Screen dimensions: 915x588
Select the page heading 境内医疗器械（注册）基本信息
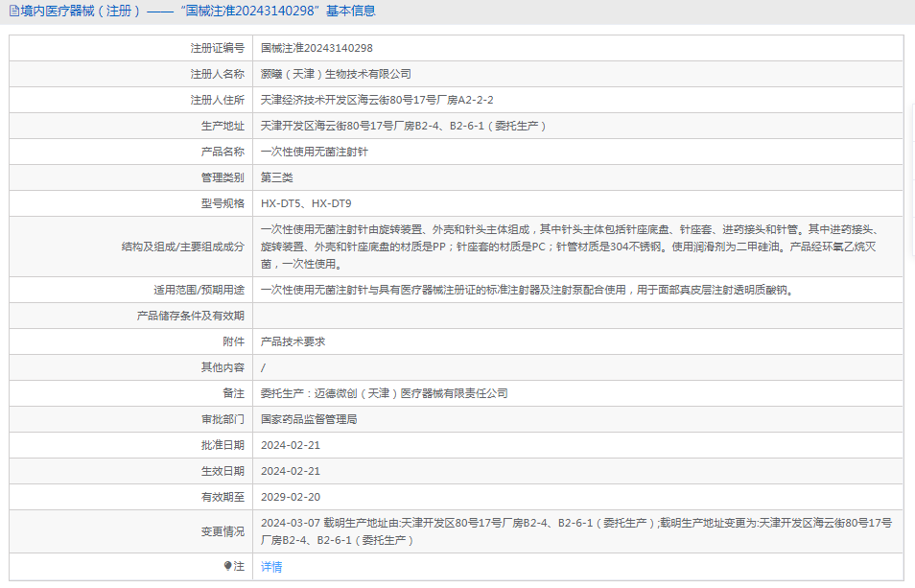pyautogui.click(x=198, y=12)
